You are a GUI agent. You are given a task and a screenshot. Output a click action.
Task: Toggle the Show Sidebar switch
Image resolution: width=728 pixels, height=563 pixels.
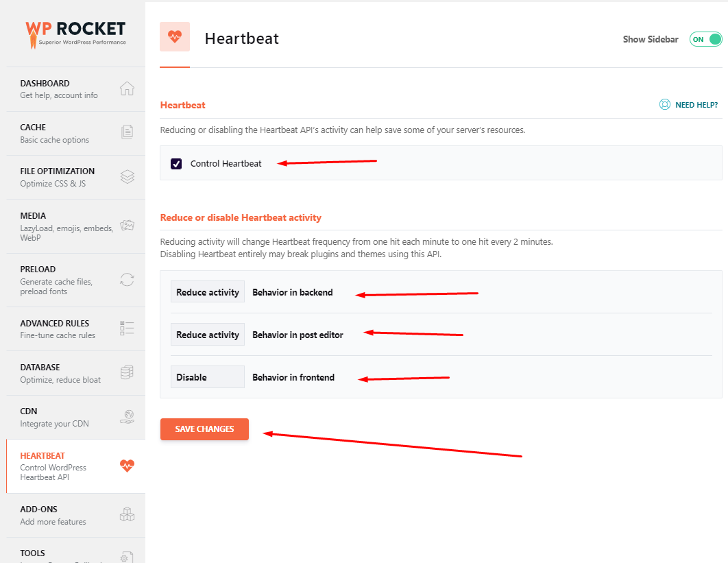pos(705,39)
